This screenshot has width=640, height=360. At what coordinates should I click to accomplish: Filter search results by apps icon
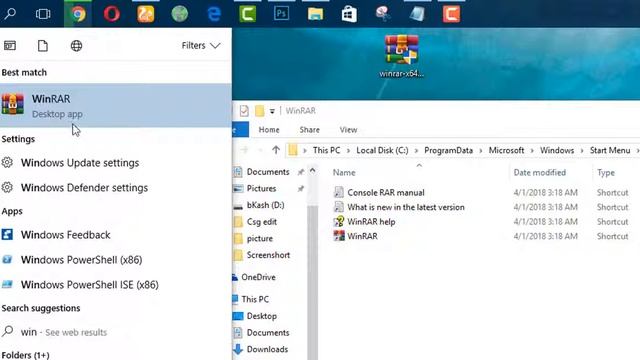[x=10, y=45]
